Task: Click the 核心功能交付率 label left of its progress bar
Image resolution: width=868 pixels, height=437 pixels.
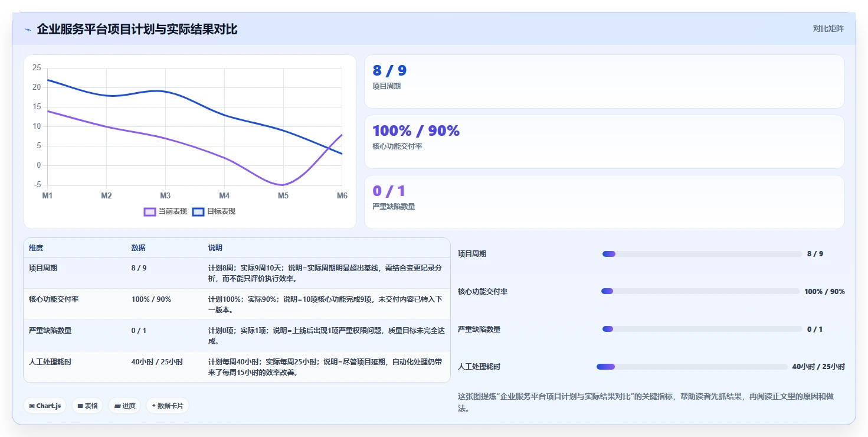Action: (483, 292)
